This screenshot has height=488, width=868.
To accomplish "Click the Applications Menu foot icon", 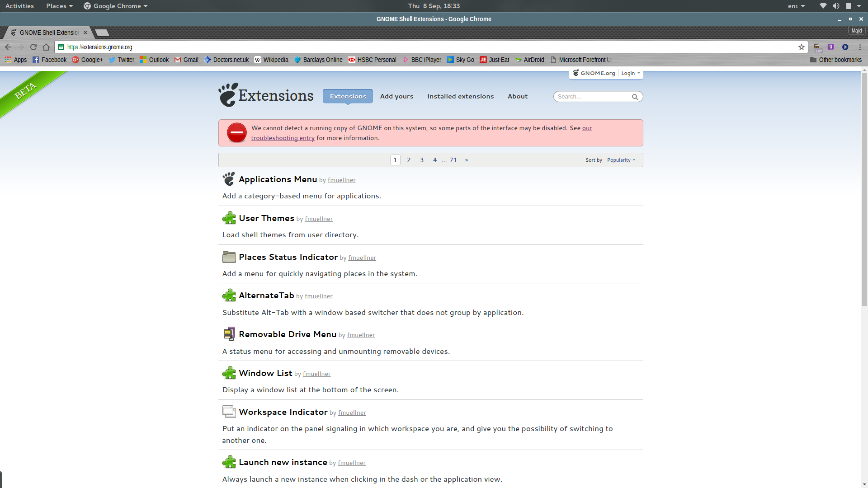I will coord(229,179).
